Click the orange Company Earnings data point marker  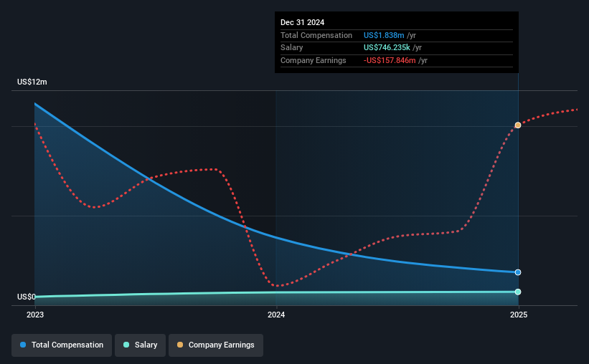tap(518, 125)
